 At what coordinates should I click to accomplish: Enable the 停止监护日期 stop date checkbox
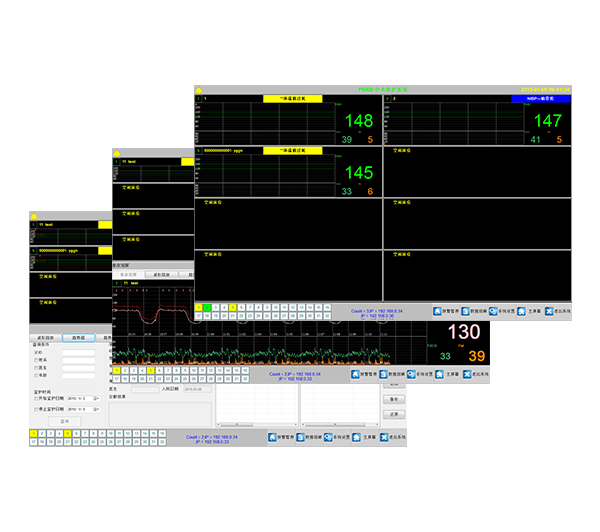point(37,409)
